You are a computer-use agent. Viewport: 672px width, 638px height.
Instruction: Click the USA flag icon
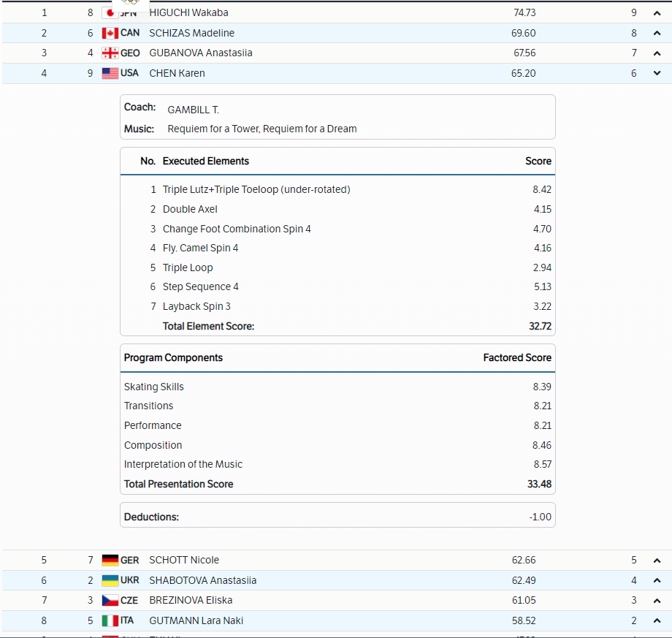point(110,73)
